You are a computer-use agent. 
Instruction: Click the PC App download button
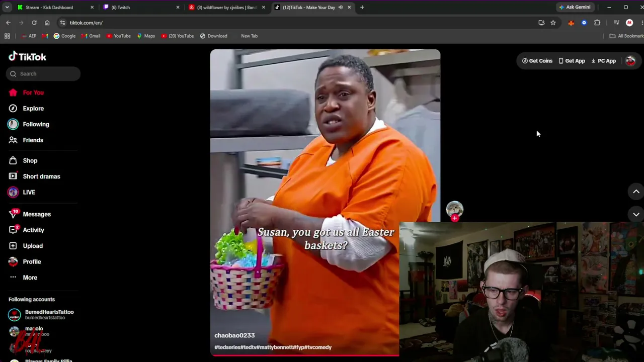coord(603,61)
